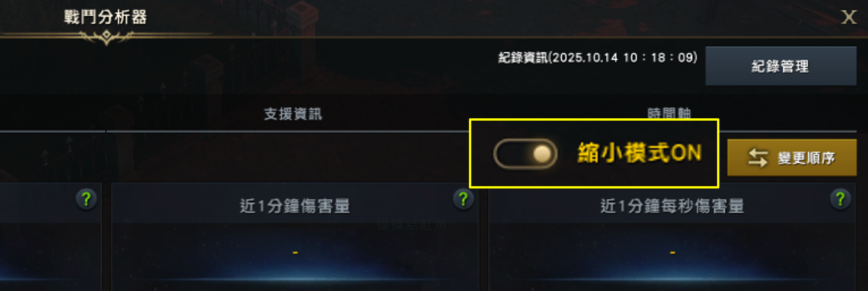This screenshot has width=868, height=291.
Task: Turn off the 縮小模式 toggle switch
Action: tap(525, 154)
